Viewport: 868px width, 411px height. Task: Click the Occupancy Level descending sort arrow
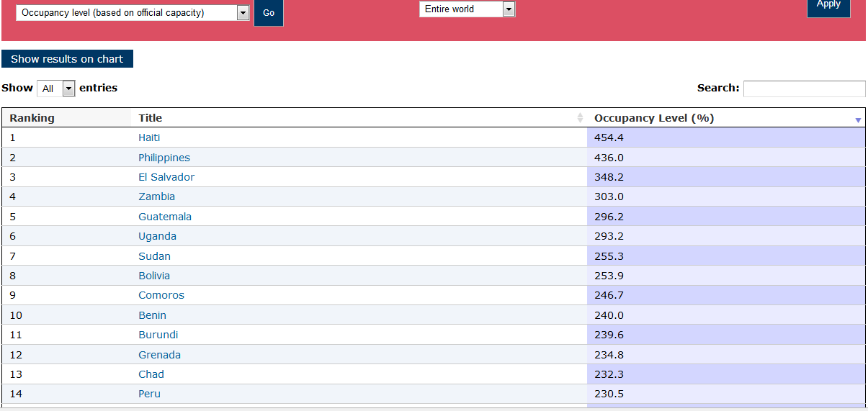pos(857,119)
